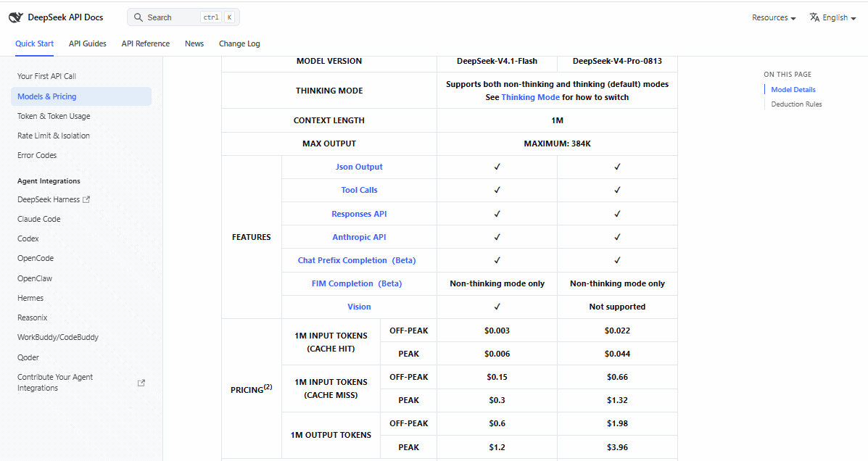
Task: Click the DeepSeek whale logo icon
Action: pyautogui.click(x=15, y=17)
